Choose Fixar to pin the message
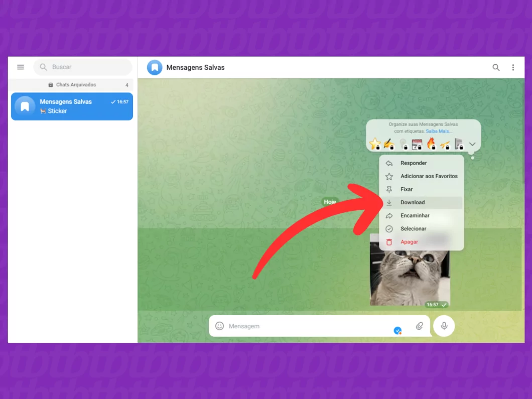This screenshot has width=532, height=399. pyautogui.click(x=422, y=189)
